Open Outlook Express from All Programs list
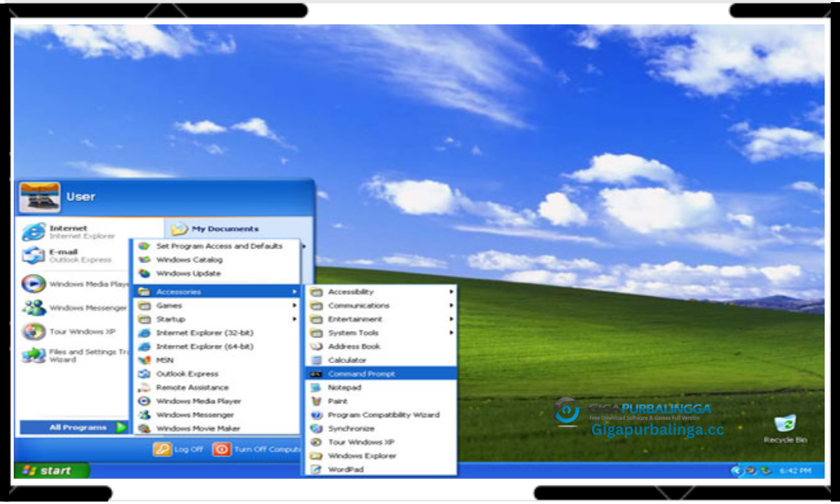Screen dimensions: 840x504 217,374
